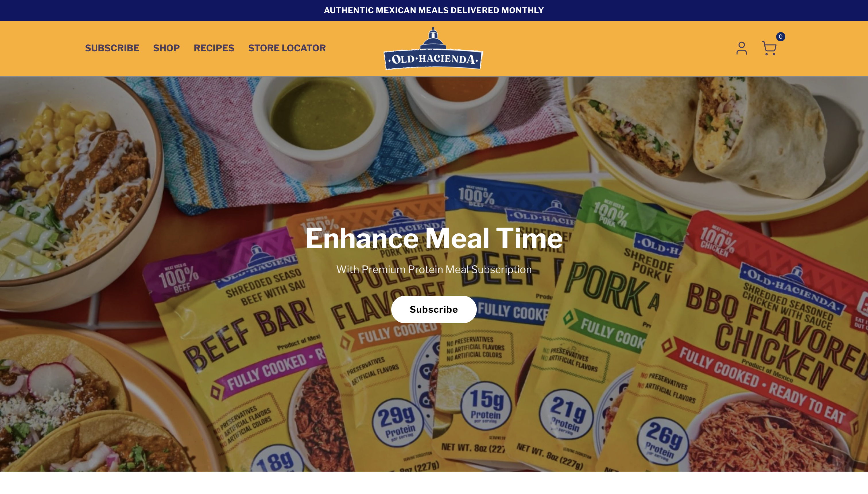Click the Old Hacienda logo

(433, 48)
